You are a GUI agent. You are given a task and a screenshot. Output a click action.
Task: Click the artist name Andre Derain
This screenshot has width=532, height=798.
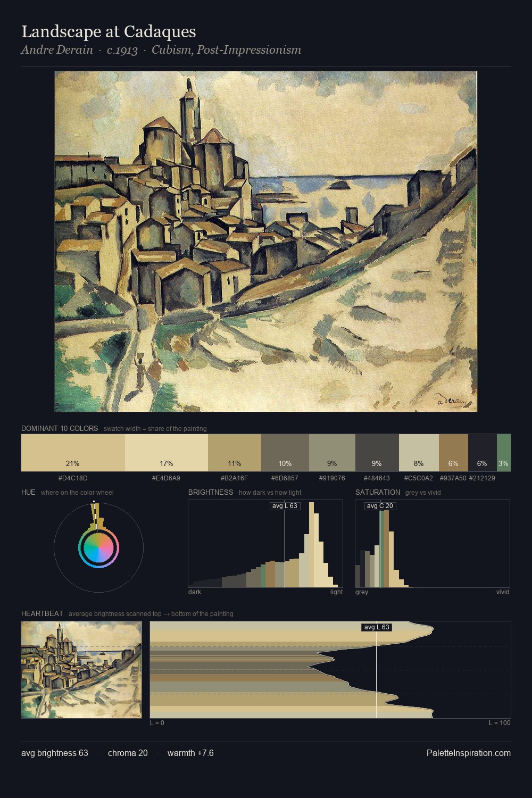coord(57,50)
